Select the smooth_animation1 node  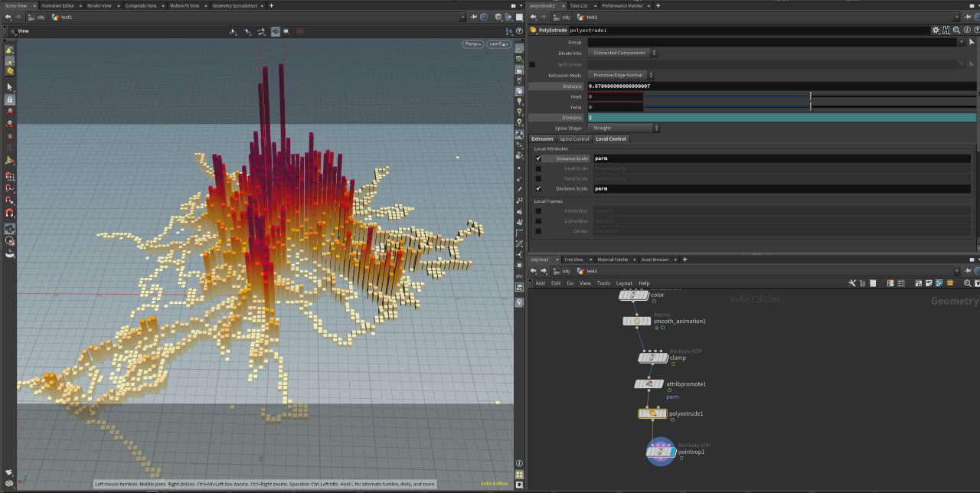[x=637, y=322]
